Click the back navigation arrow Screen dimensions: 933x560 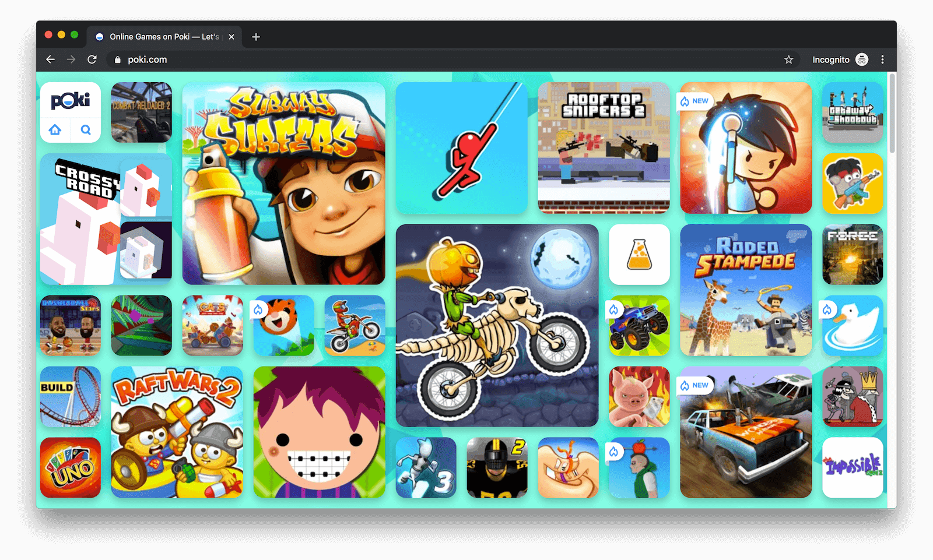50,59
